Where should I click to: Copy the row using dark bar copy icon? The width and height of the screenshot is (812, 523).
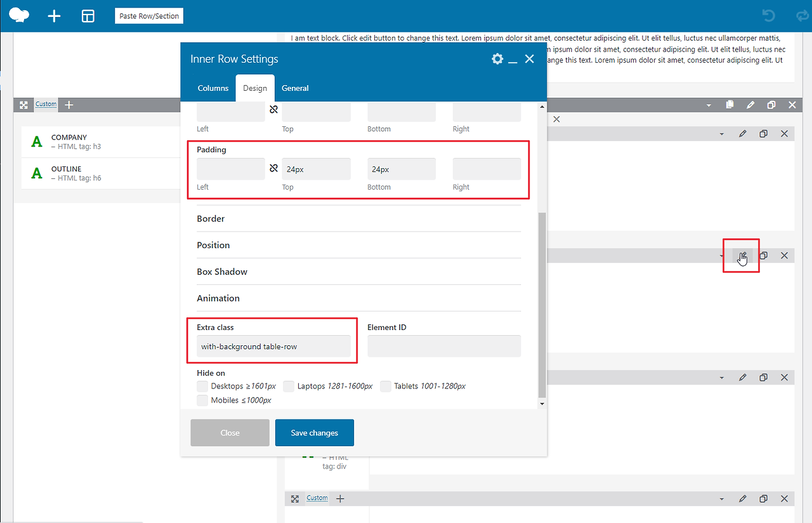tap(730, 105)
